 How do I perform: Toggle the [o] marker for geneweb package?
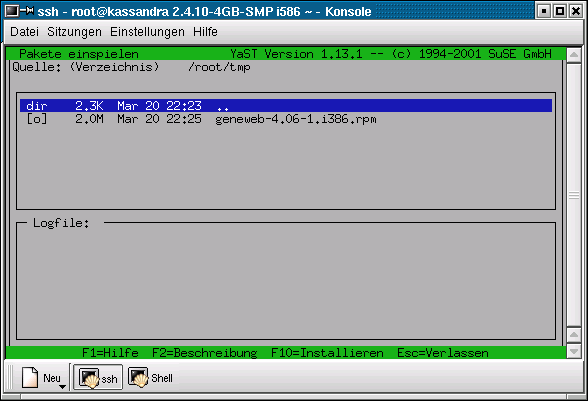click(x=37, y=119)
